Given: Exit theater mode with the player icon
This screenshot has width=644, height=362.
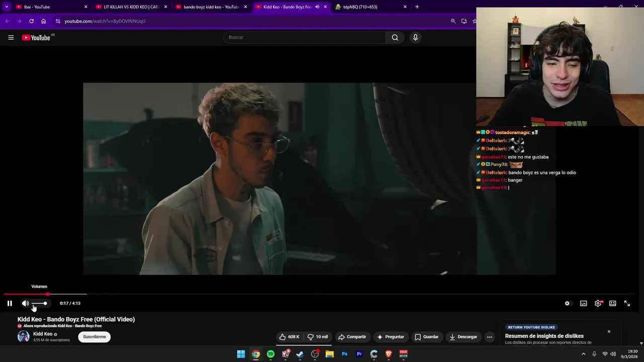Looking at the screenshot, I should pos(612,303).
